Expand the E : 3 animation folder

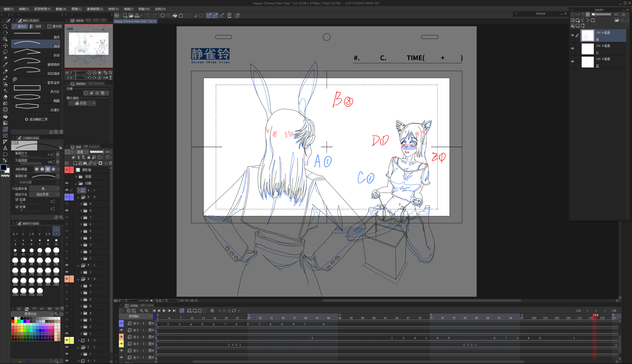[x=78, y=340]
